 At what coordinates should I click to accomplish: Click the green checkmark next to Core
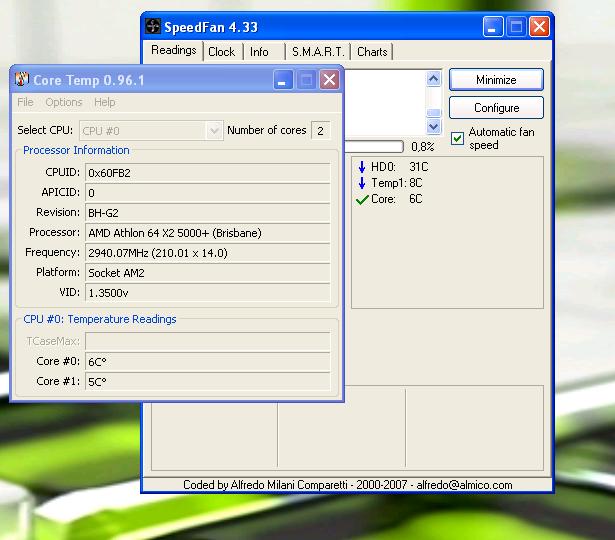(x=362, y=200)
